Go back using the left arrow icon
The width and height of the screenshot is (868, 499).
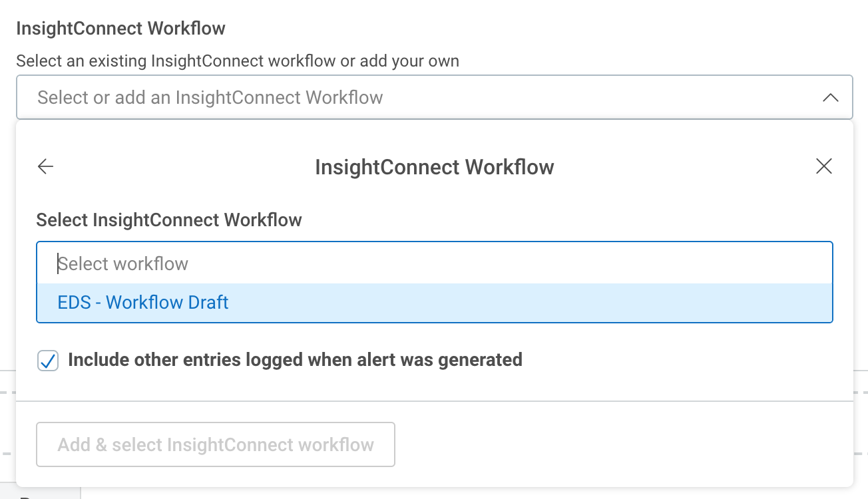click(x=45, y=166)
